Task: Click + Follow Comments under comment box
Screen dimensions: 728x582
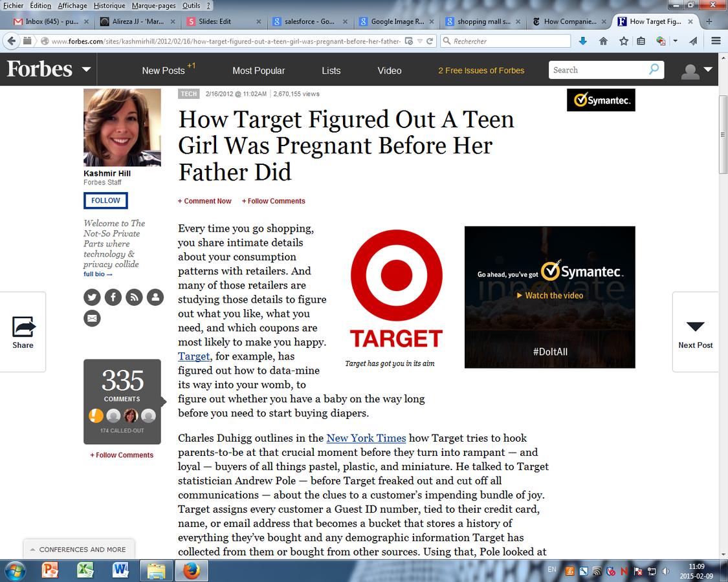Action: point(122,455)
